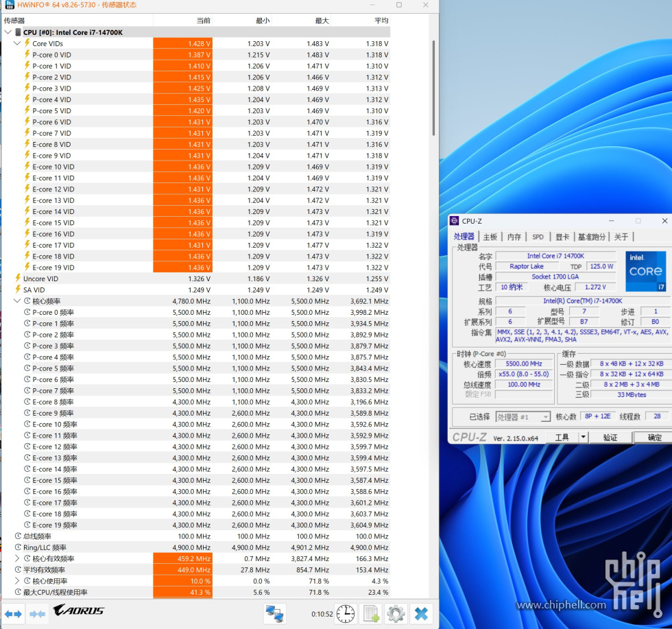Viewport: 672px width, 629px height.
Task: Click the 三级 cache value 33 MBytes
Action: 632,394
